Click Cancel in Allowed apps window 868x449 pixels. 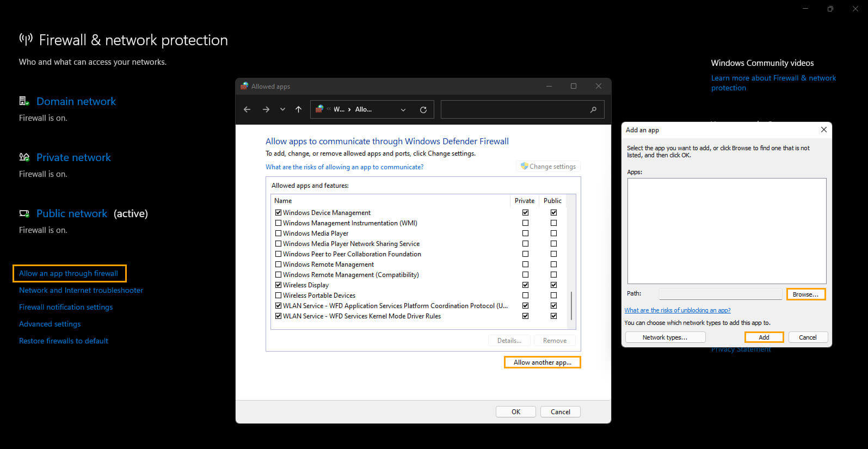point(561,412)
